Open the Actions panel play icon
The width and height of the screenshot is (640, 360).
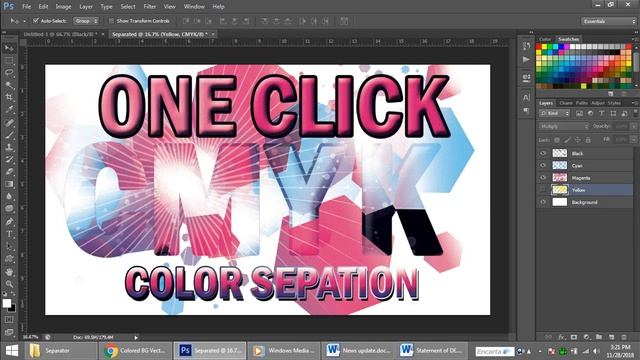pos(526,60)
